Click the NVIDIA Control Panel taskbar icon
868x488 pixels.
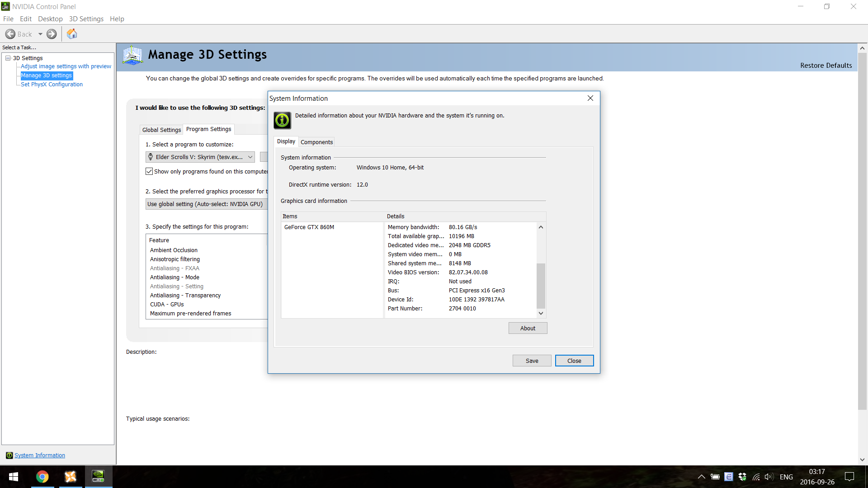(99, 477)
